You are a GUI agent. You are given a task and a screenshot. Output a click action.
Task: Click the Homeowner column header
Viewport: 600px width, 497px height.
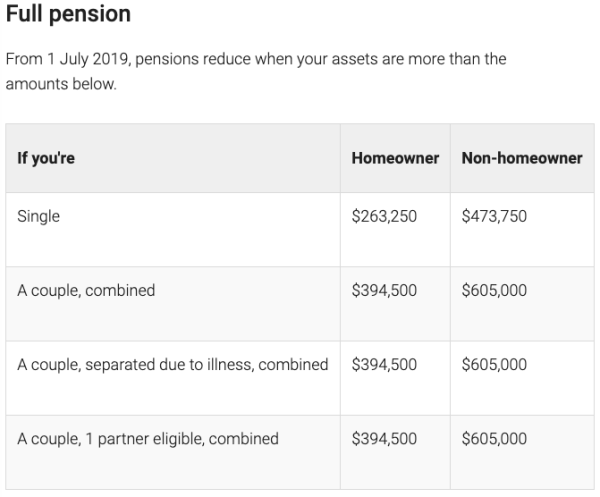click(x=395, y=159)
